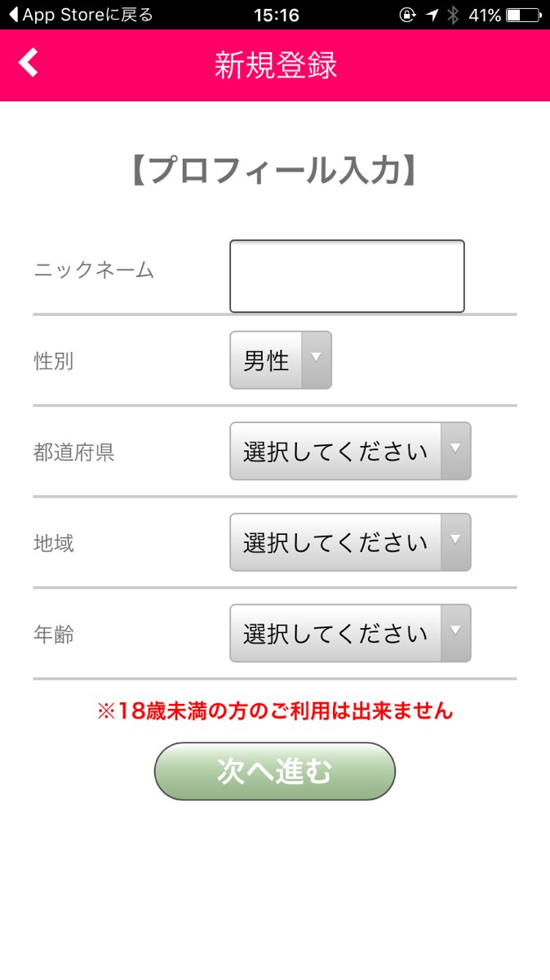This screenshot has height=980, width=550.
Task: Tap the Bluetooth status icon
Action: [x=454, y=15]
